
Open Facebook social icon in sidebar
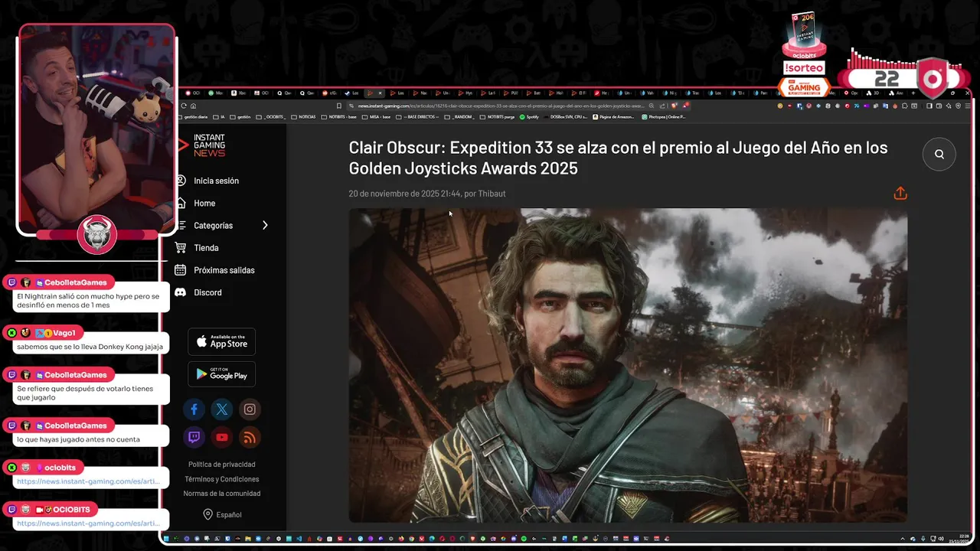[194, 409]
